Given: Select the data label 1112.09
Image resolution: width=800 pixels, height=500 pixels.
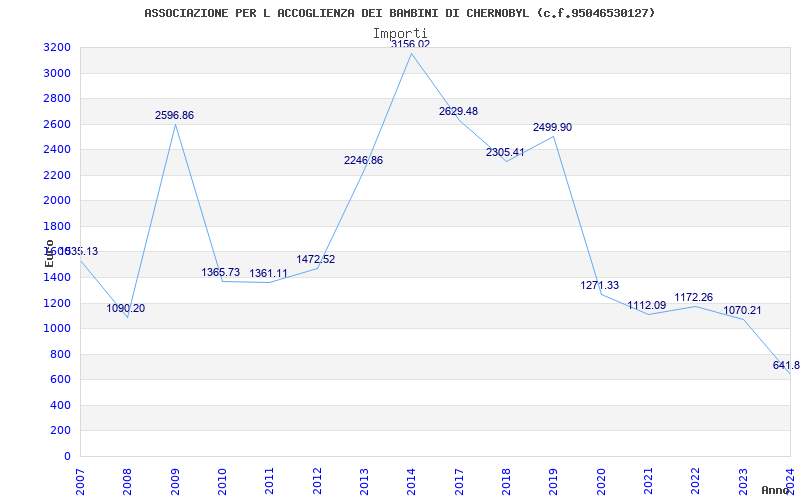Looking at the screenshot, I should [646, 305].
